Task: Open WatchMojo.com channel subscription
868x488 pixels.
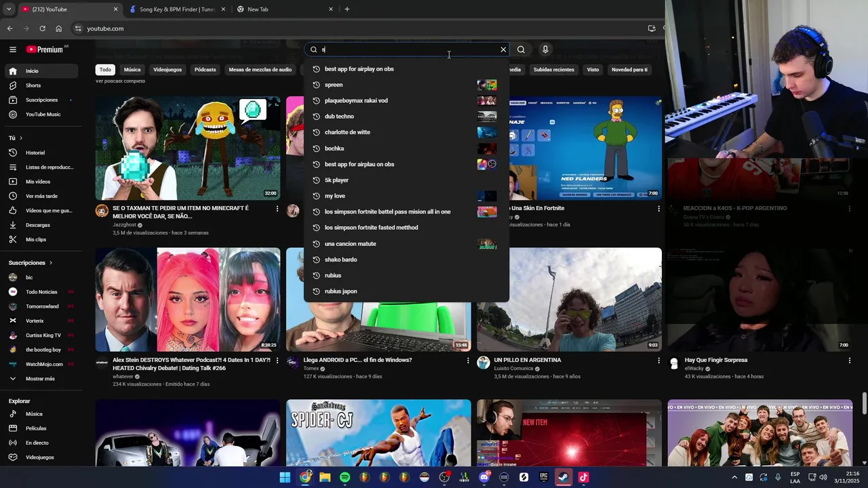Action: 40,364
